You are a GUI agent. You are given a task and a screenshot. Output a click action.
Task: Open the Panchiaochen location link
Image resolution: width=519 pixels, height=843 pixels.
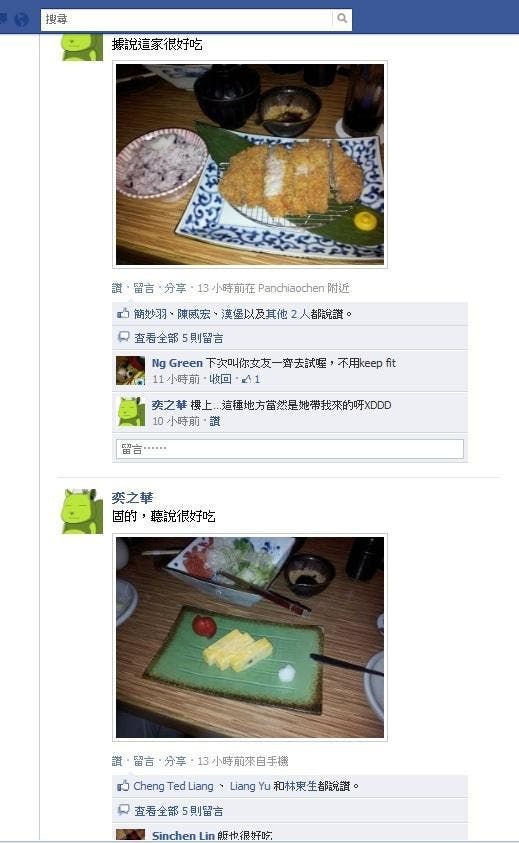(x=291, y=288)
